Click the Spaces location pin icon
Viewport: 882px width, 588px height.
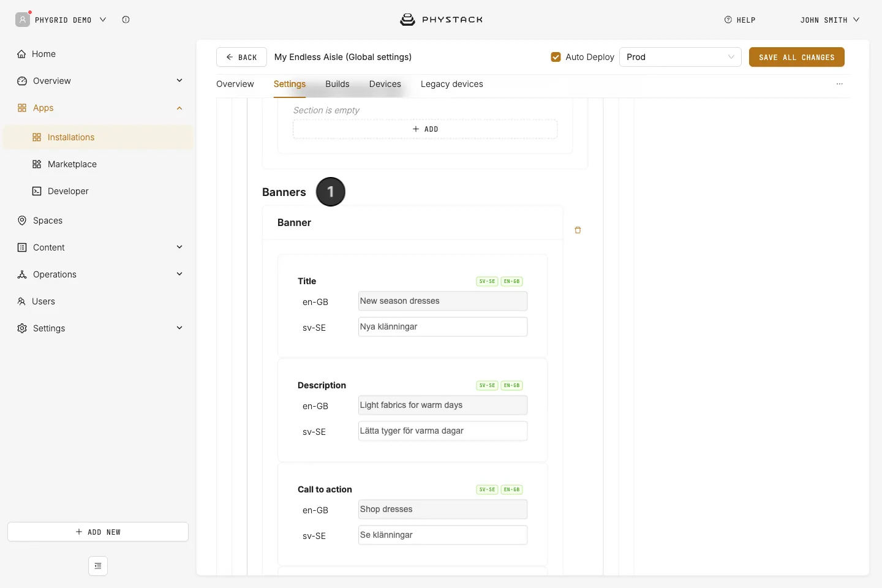click(22, 221)
